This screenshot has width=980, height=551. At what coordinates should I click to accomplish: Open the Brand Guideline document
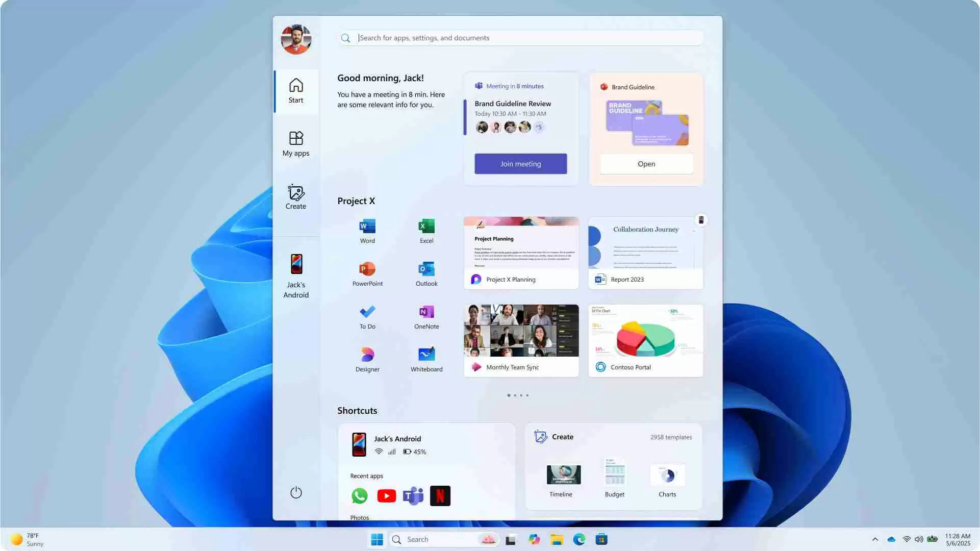pos(646,163)
